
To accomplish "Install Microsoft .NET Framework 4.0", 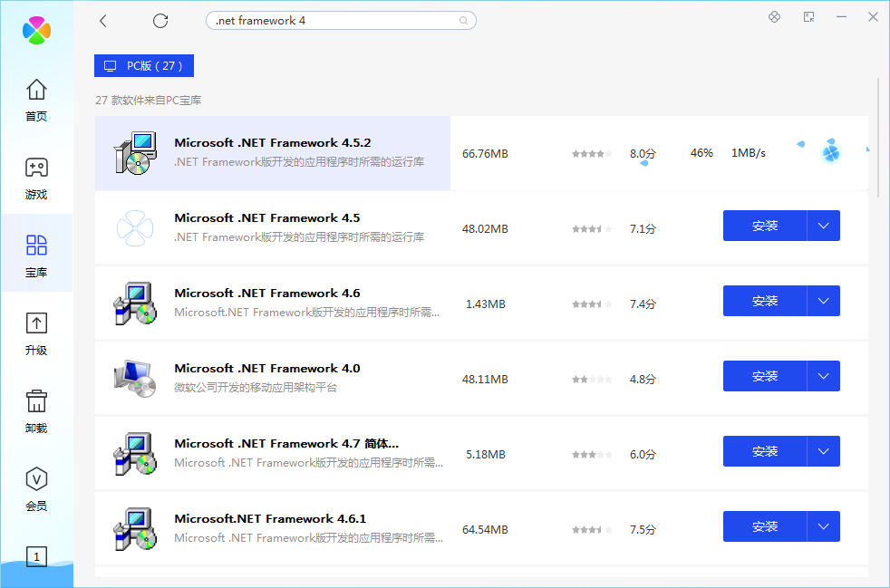I will pos(765,376).
